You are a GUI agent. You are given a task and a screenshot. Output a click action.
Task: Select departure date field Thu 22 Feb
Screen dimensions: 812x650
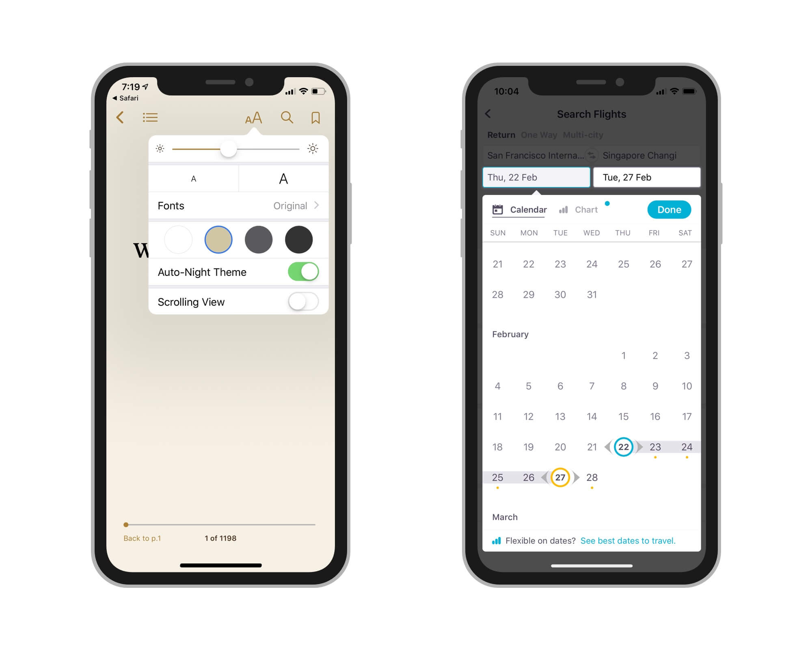point(535,178)
